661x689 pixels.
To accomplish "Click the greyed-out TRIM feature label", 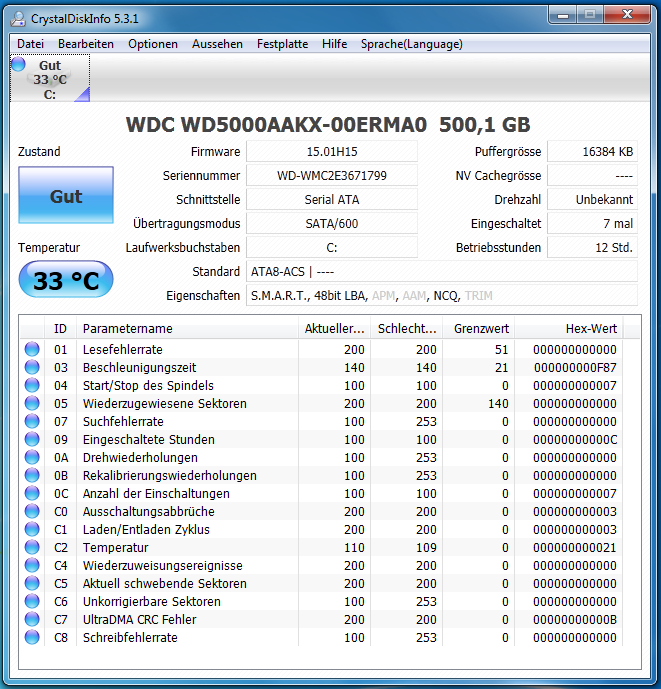I will [x=479, y=296].
